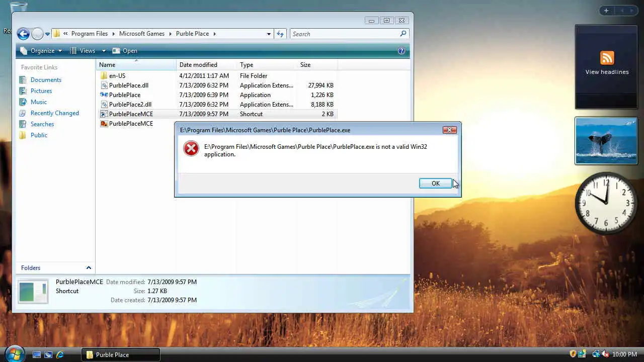Click the analog clock gadget

(x=606, y=203)
